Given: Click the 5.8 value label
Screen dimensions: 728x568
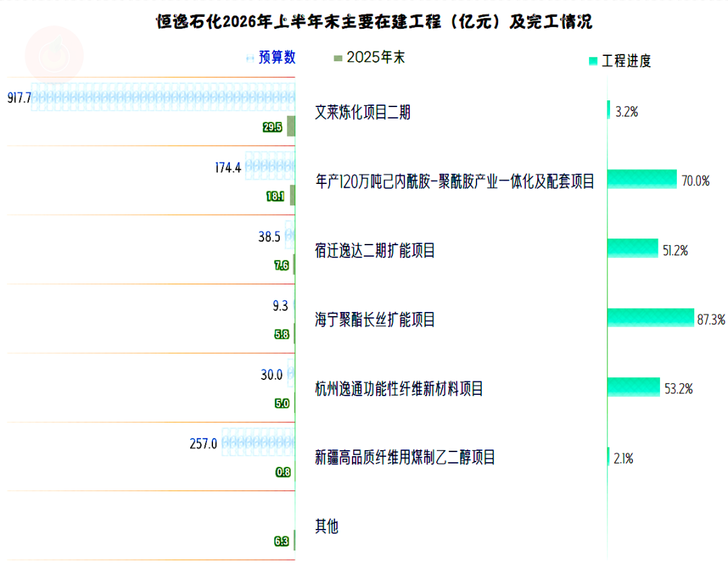Looking at the screenshot, I should click(x=282, y=334).
